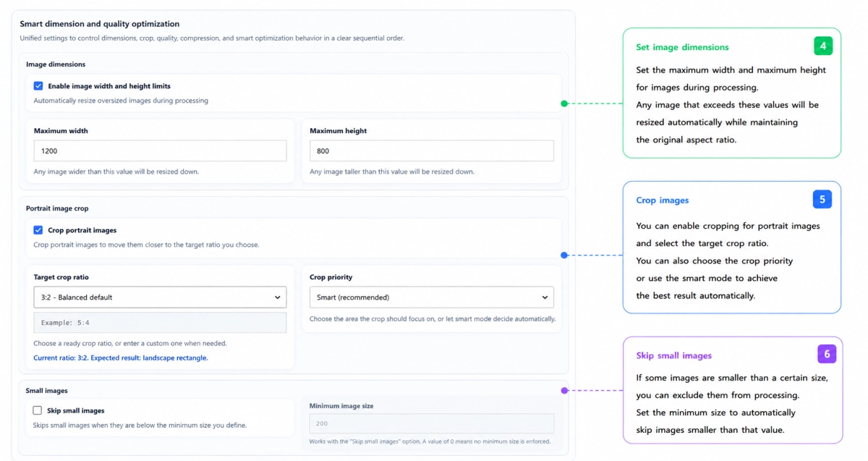Click the Maximum height input field
Viewport: 868px width, 461px height.
tap(432, 151)
